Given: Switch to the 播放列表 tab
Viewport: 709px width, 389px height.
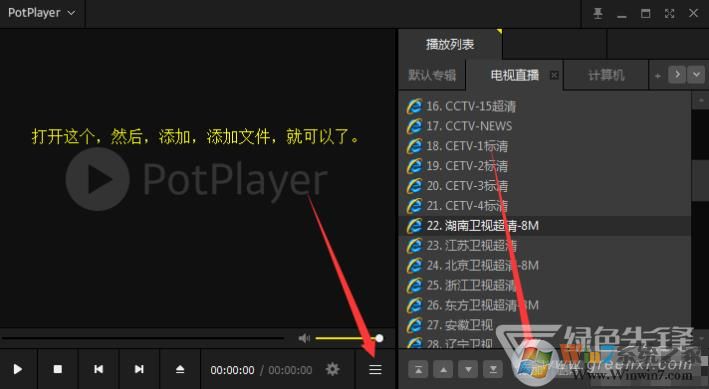Looking at the screenshot, I should (x=450, y=44).
